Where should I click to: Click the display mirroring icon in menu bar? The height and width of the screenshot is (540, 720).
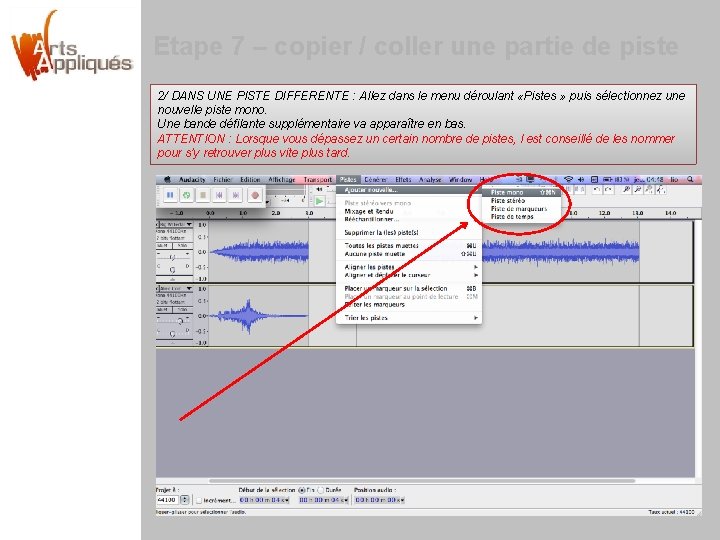pos(530,180)
